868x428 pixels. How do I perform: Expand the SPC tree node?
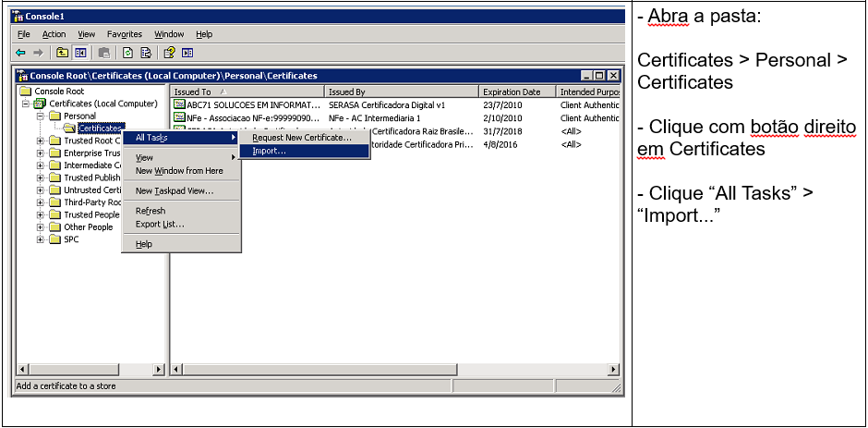(x=40, y=239)
